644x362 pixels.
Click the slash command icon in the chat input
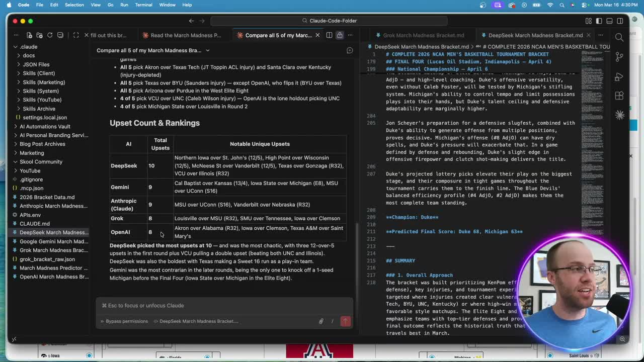pos(332,321)
